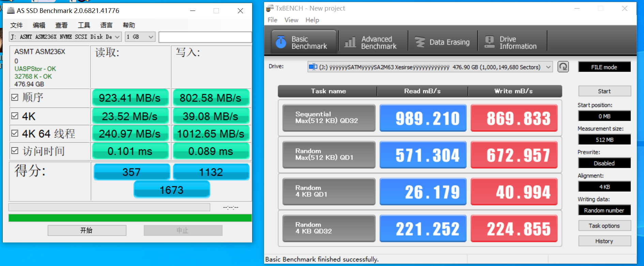Click the Basic Benchmark finished successfully status text
The height and width of the screenshot is (266, 644).
[322, 259]
